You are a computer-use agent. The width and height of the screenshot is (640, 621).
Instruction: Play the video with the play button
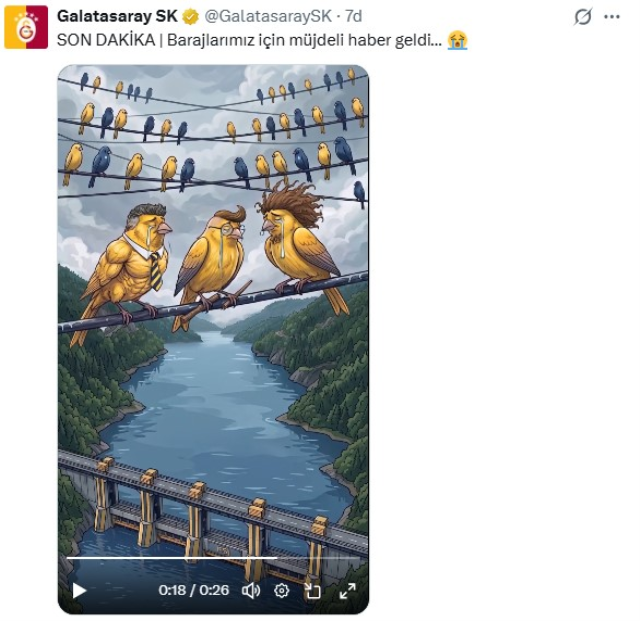pos(79,590)
